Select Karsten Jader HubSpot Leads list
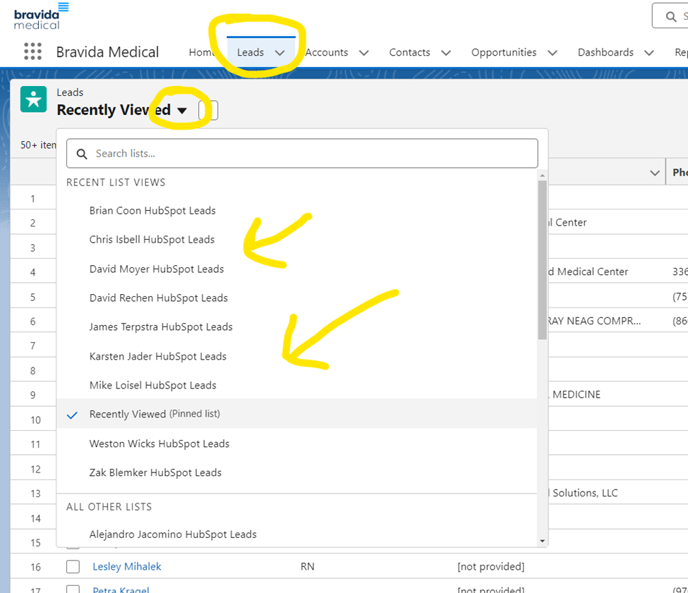The height and width of the screenshot is (593, 688). click(x=297, y=356)
